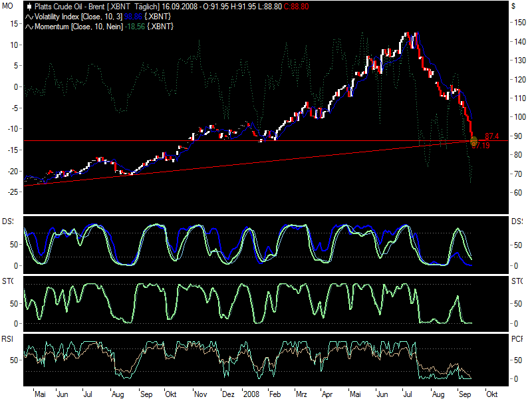
Task: Click '110' on the price axis
Action: coord(521,98)
